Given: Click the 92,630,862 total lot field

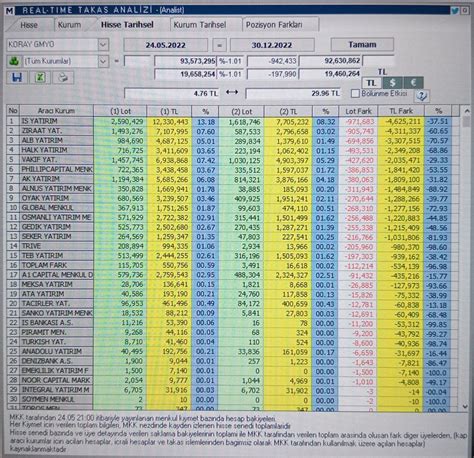Looking at the screenshot, I should 330,61.
